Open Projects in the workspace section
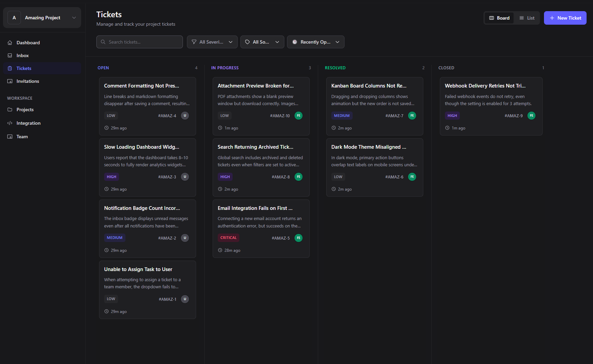The image size is (593, 364). [25, 110]
